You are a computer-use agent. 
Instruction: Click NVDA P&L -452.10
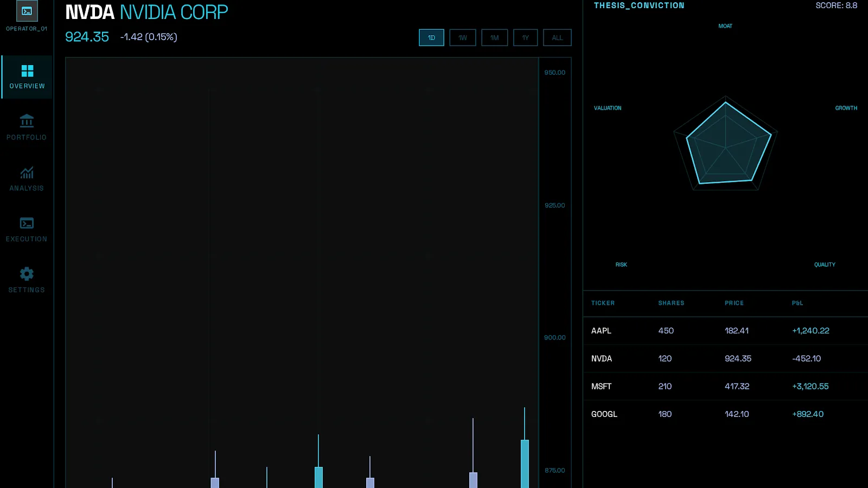(806, 358)
